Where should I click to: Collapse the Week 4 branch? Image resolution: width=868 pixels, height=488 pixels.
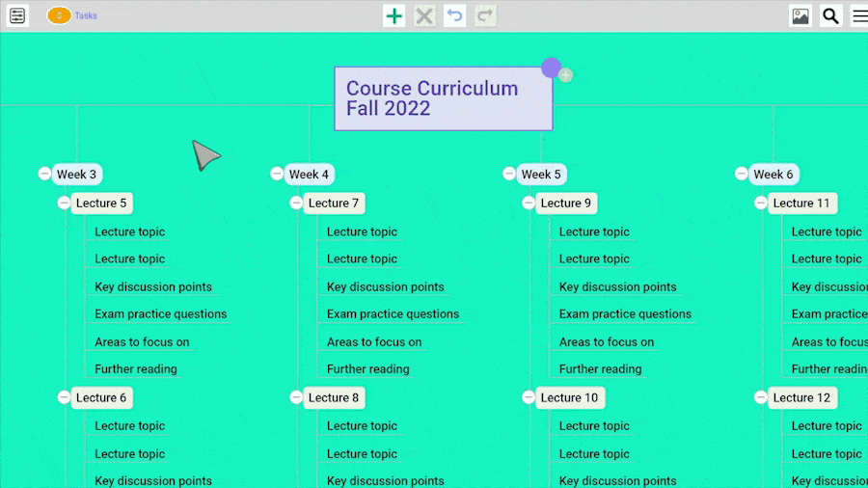coord(277,174)
